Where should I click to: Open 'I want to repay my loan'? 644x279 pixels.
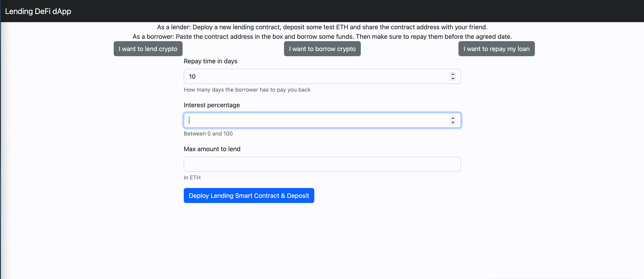(x=496, y=49)
